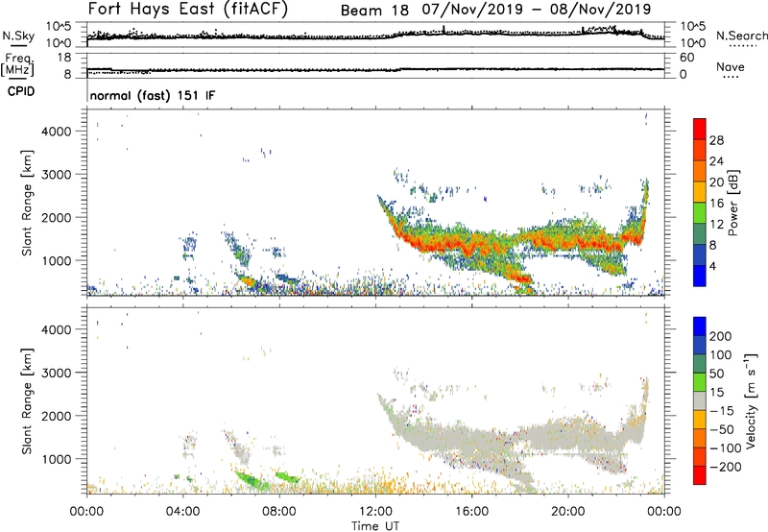The height and width of the screenshot is (532, 768).
Task: Select the 'Power [dB]' color bar title
Action: pyautogui.click(x=733, y=203)
